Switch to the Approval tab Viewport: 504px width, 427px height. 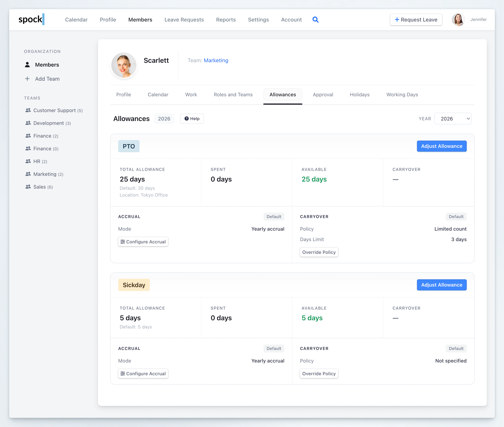[x=323, y=95]
